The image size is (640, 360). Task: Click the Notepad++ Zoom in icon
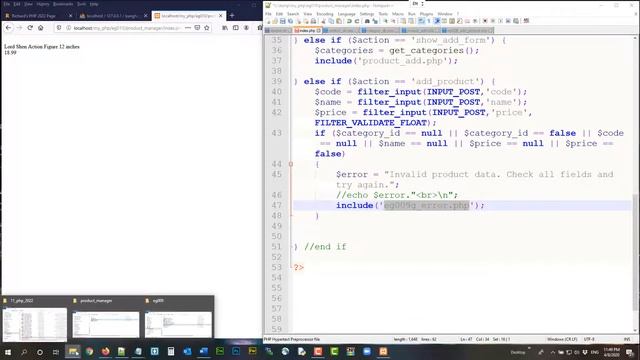385,21
